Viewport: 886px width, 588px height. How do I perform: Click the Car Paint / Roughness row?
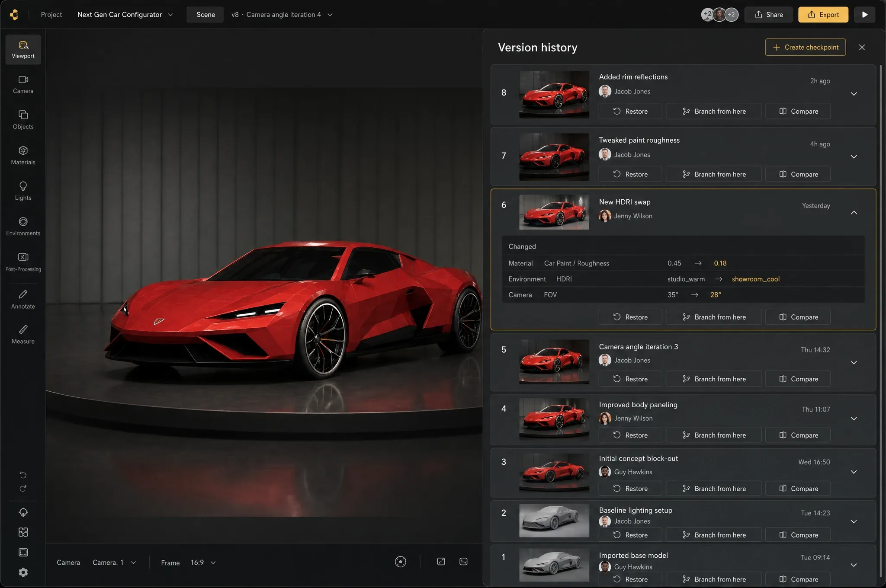(683, 263)
